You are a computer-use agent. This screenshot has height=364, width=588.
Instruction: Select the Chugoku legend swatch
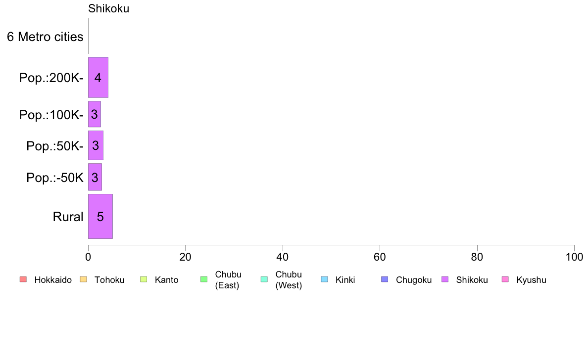click(385, 279)
